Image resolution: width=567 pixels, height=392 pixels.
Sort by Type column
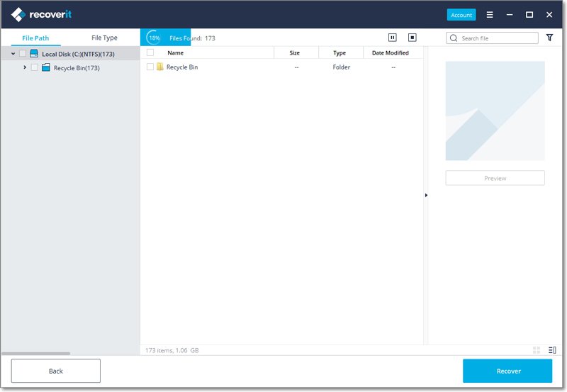(339, 52)
